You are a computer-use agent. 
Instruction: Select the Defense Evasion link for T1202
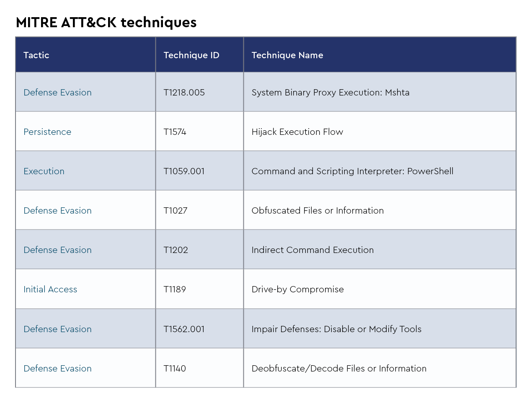pyautogui.click(x=57, y=250)
